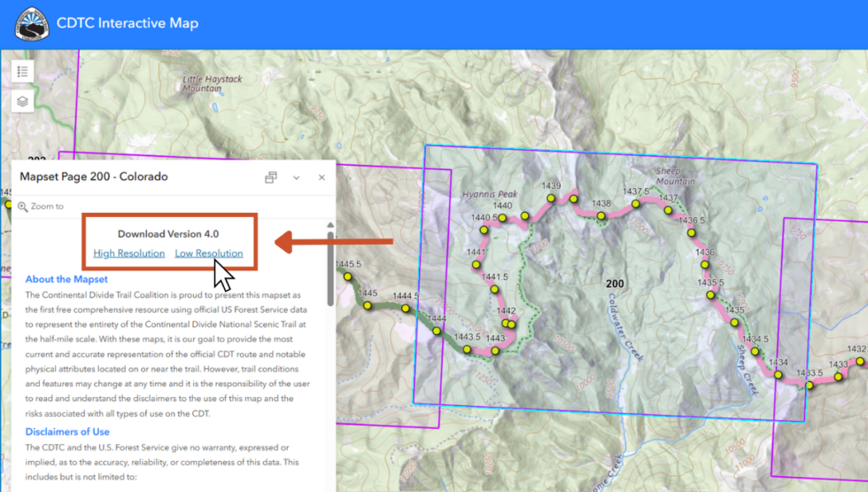868x492 pixels.
Task: Select the mile marker 1438 point
Action: tap(601, 215)
